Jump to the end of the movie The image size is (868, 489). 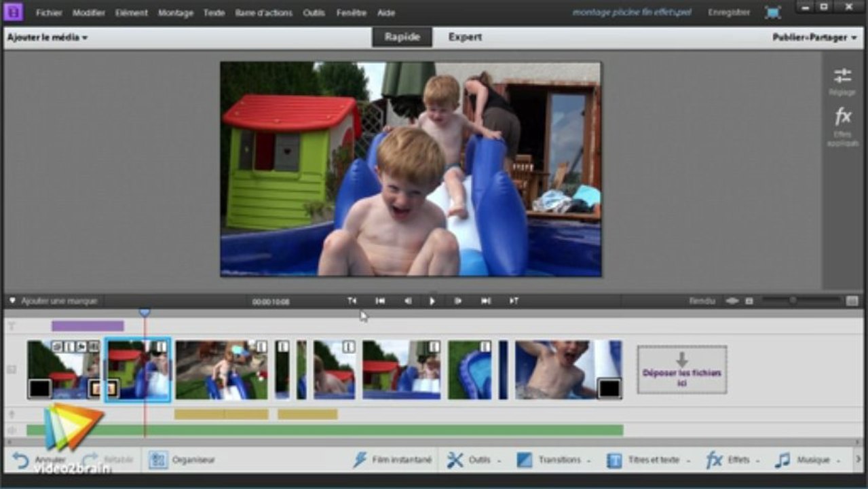point(486,301)
